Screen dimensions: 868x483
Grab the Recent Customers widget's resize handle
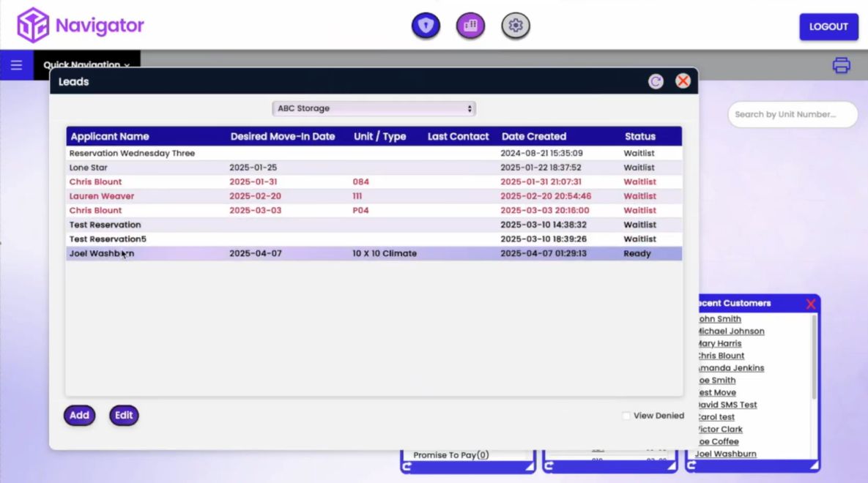click(x=814, y=466)
